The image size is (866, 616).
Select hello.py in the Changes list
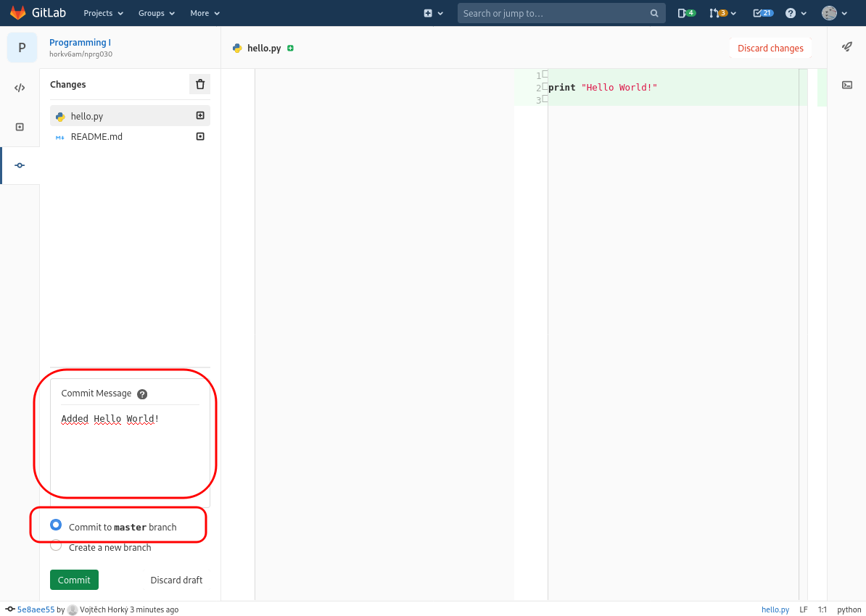coord(87,116)
